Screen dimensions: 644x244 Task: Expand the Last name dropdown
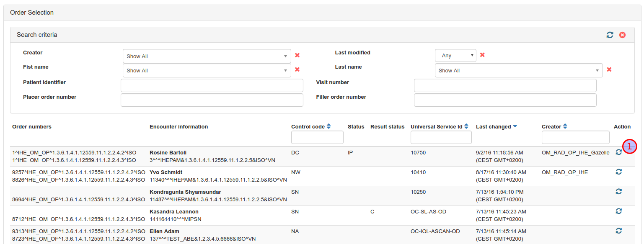click(x=518, y=70)
